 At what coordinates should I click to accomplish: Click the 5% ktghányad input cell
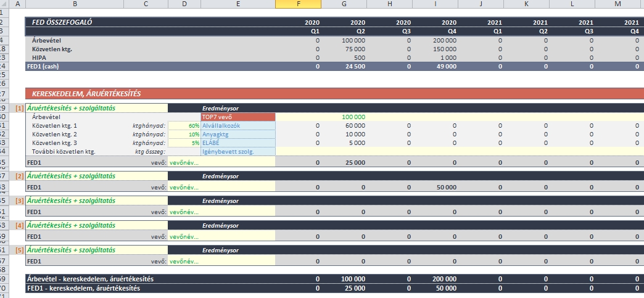[x=184, y=143]
